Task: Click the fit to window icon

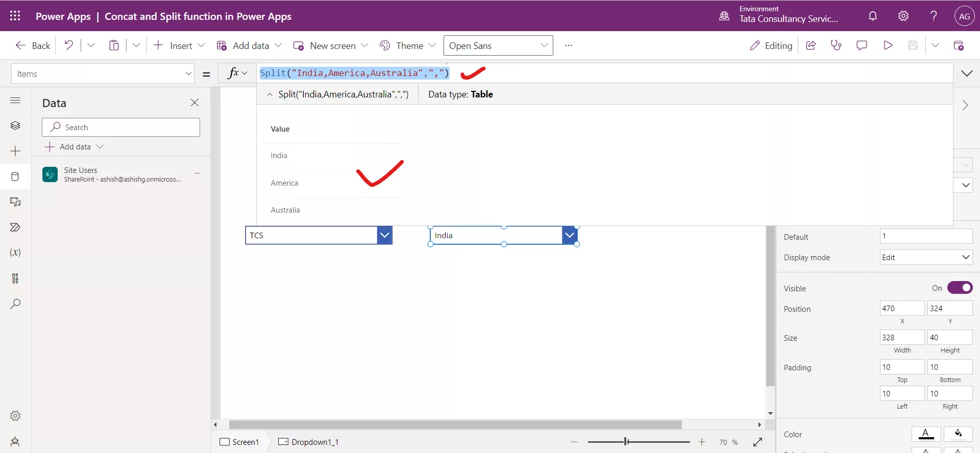Action: [757, 442]
